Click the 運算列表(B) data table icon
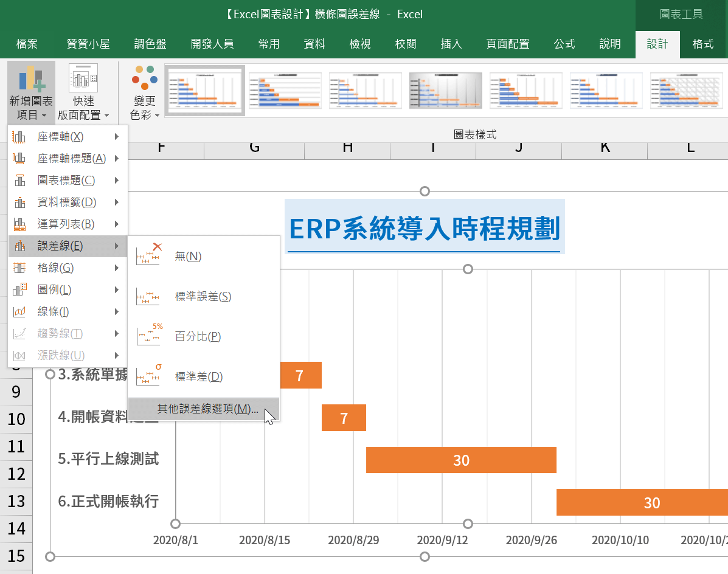The image size is (728, 574). point(19,224)
